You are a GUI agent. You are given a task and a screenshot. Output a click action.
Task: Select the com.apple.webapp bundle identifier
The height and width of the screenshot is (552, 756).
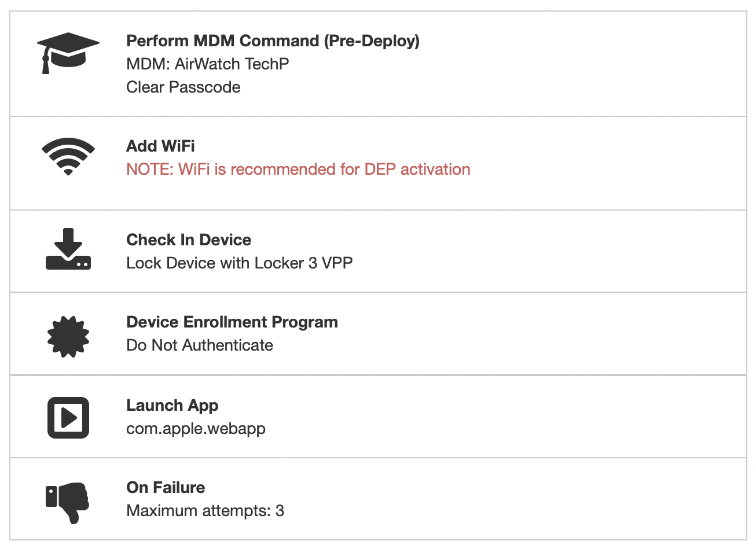(x=196, y=429)
